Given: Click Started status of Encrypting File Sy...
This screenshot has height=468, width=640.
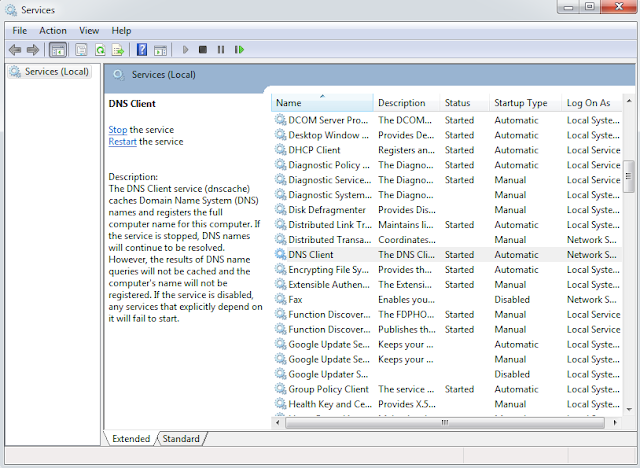Looking at the screenshot, I should coord(459,270).
